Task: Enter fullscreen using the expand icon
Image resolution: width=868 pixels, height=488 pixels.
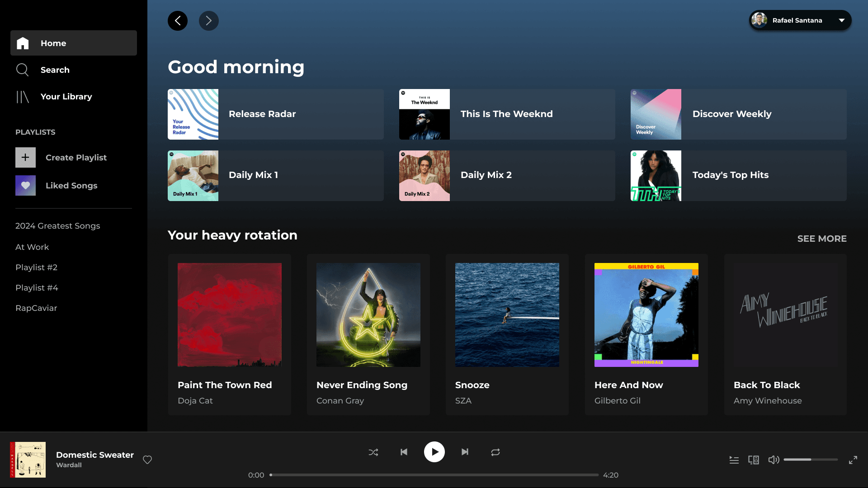Action: [854, 460]
